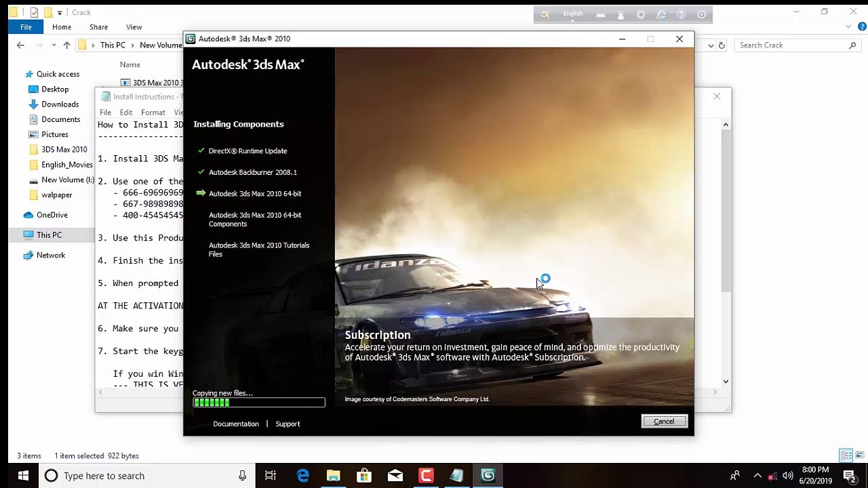Close the Install Instructions Notepad window

coord(717,97)
